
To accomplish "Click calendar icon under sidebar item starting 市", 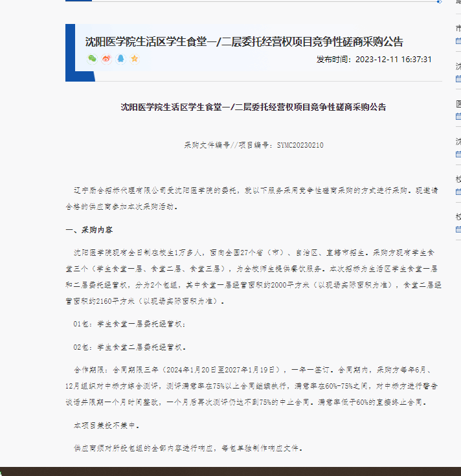I will pyautogui.click(x=458, y=41).
